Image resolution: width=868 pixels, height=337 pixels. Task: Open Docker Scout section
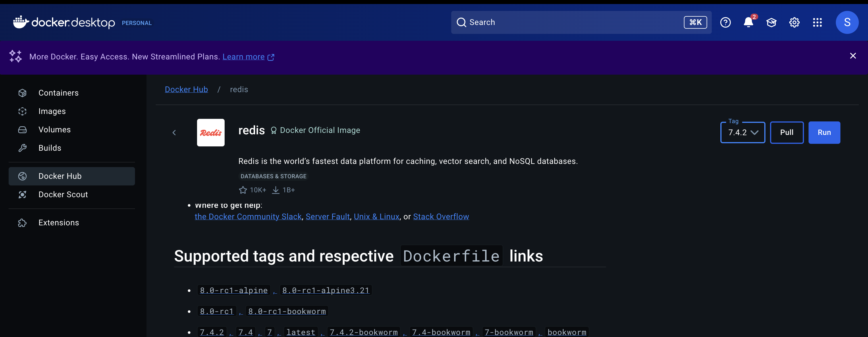[x=63, y=195]
